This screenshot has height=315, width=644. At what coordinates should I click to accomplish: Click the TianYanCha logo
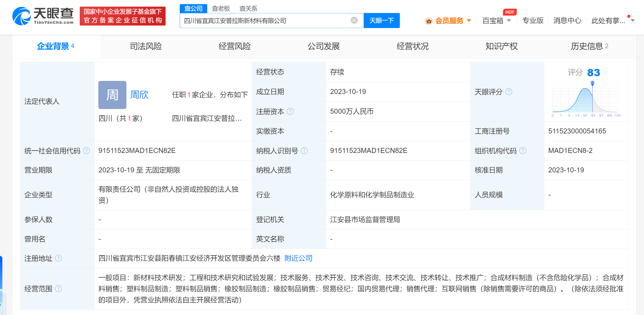[x=43, y=16]
